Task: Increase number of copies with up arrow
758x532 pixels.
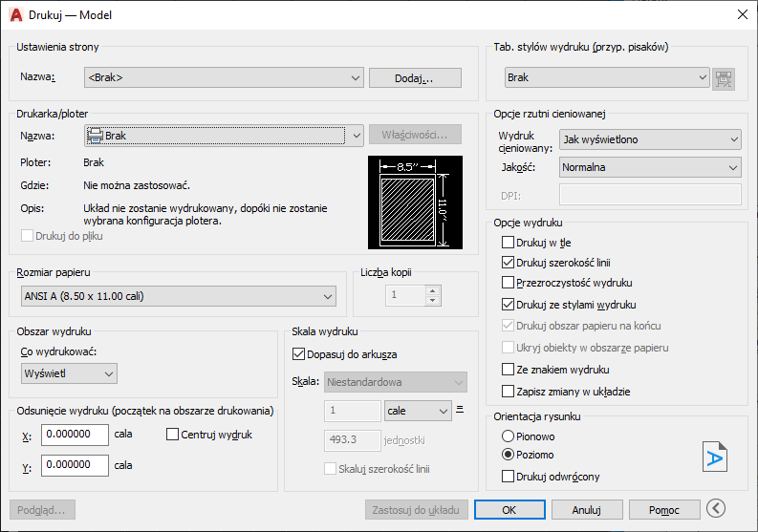Action: (x=433, y=291)
